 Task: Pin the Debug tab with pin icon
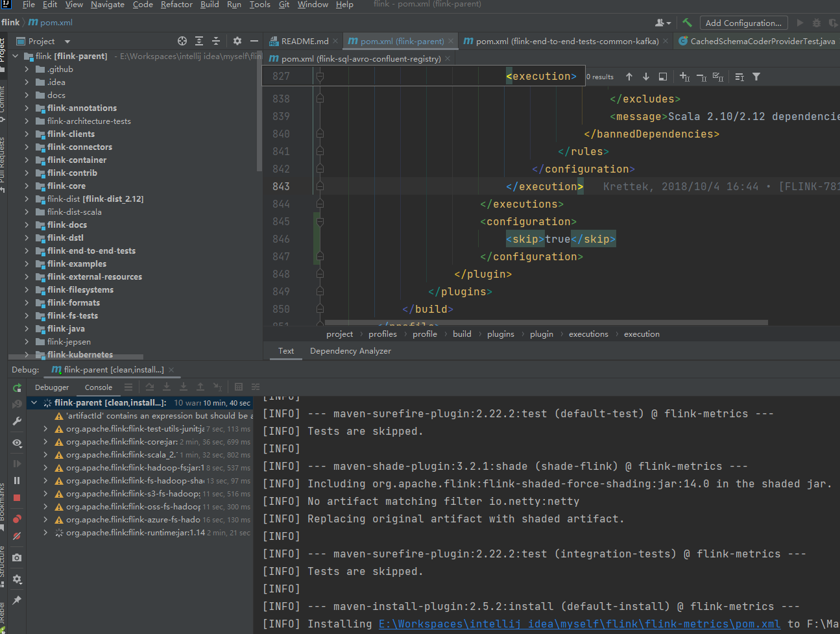17,600
